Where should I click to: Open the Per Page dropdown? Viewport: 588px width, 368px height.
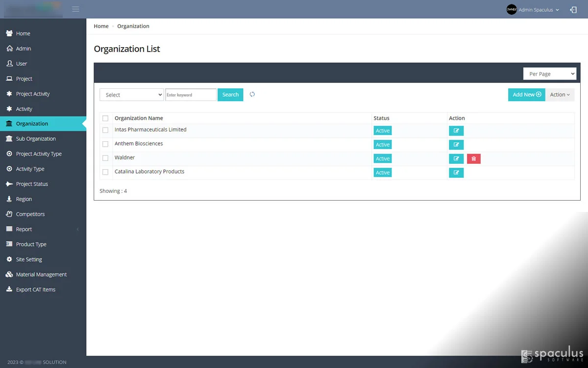[x=550, y=74]
